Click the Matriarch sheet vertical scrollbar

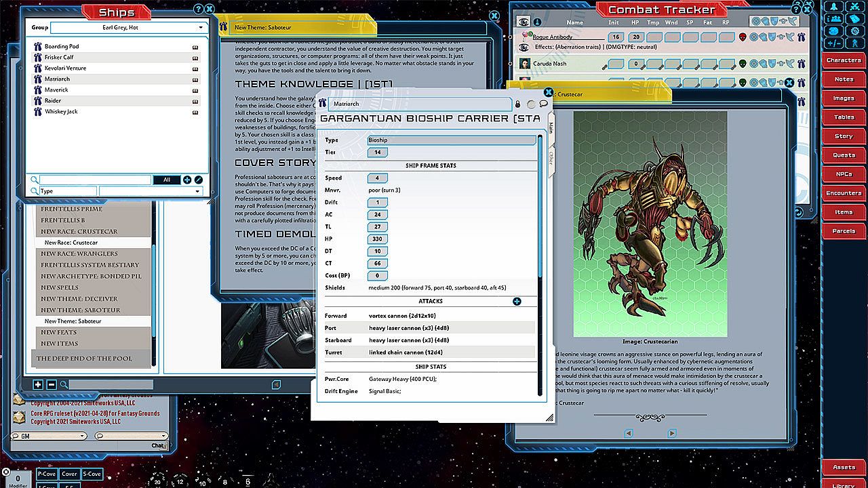(x=540, y=203)
